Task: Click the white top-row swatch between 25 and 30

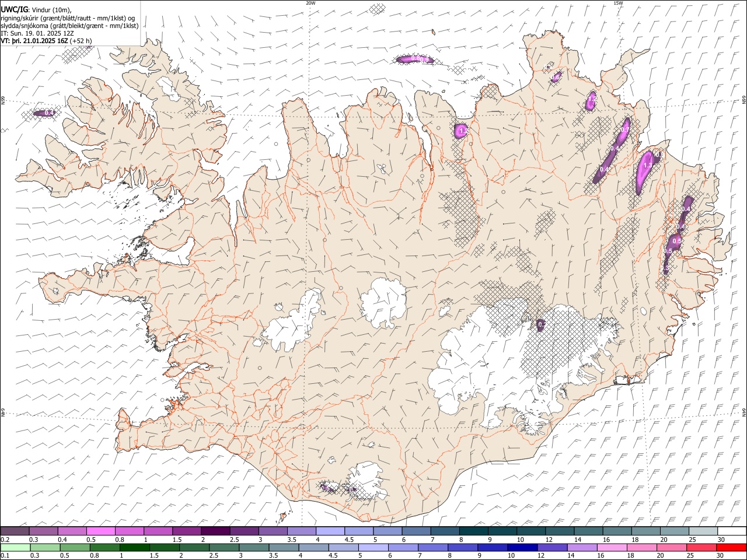Action: tap(704, 531)
